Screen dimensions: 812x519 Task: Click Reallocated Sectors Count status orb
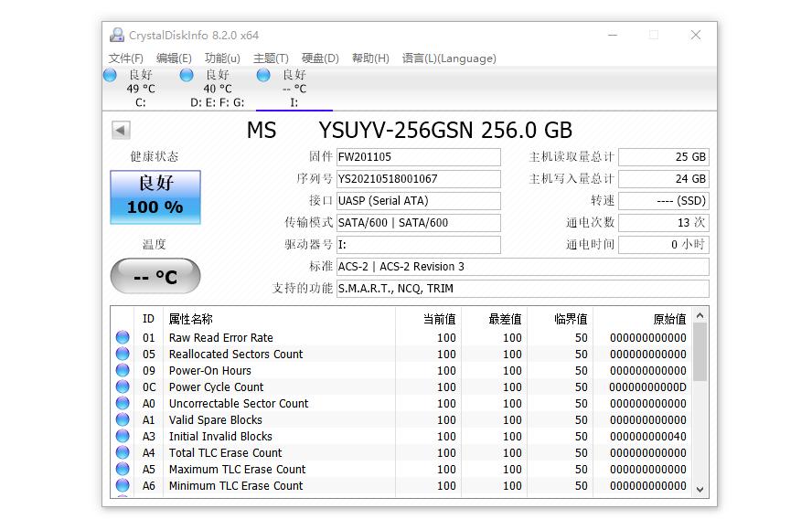123,355
